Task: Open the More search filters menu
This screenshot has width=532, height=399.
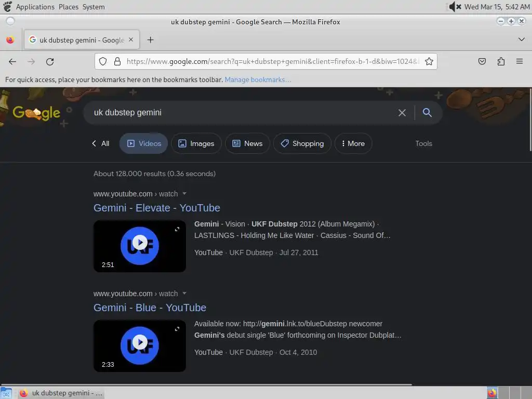Action: point(353,143)
